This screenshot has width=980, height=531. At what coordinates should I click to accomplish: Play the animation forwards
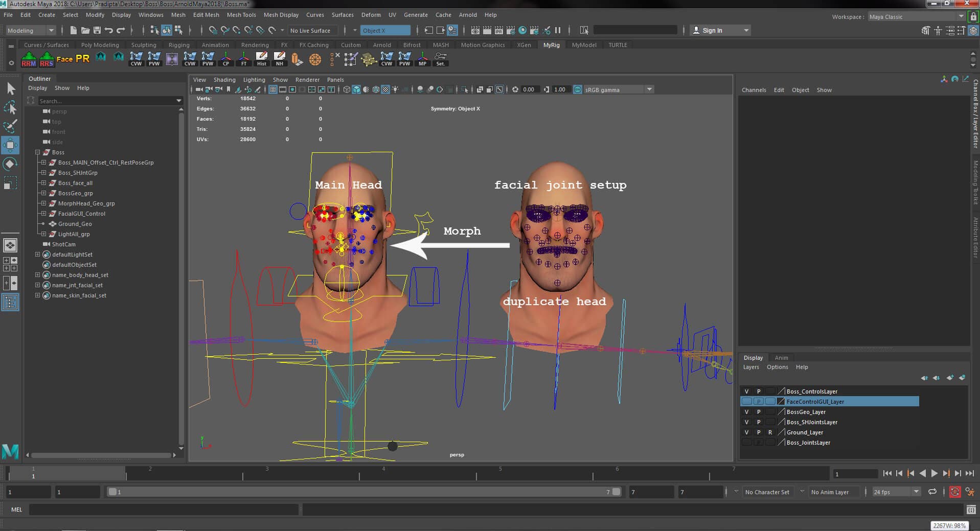pos(934,473)
